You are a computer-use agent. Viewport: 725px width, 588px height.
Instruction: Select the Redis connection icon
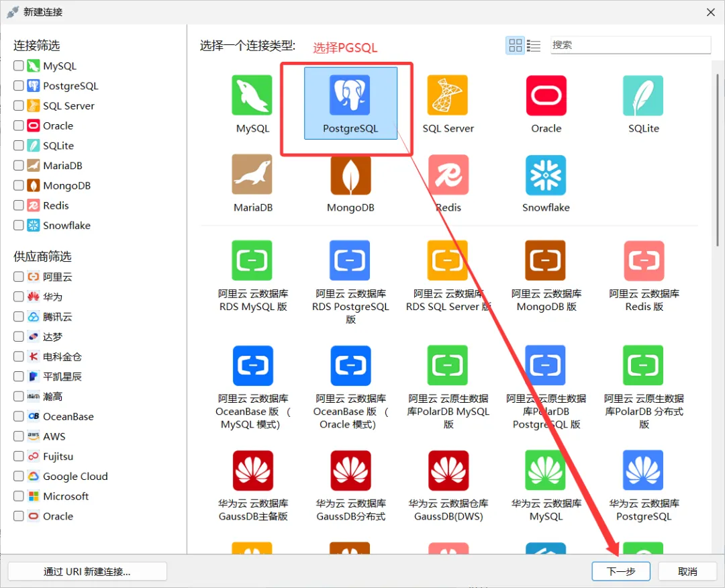click(x=448, y=175)
